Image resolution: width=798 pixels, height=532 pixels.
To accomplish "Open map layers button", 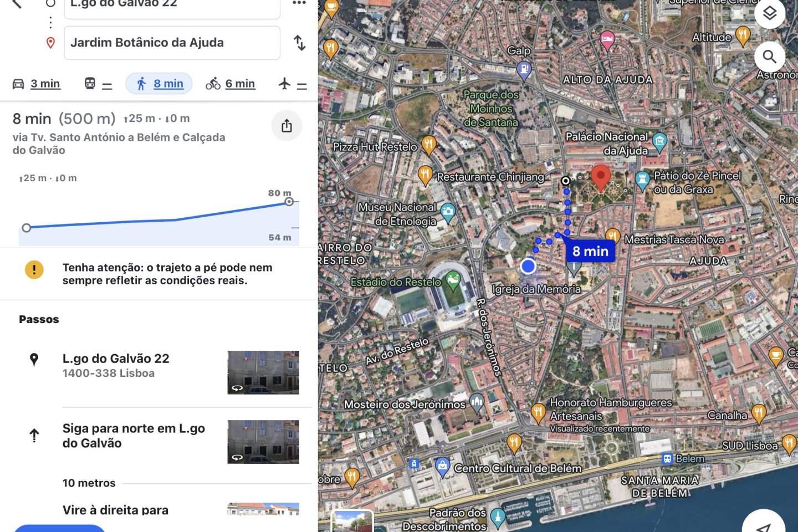I will [x=770, y=13].
